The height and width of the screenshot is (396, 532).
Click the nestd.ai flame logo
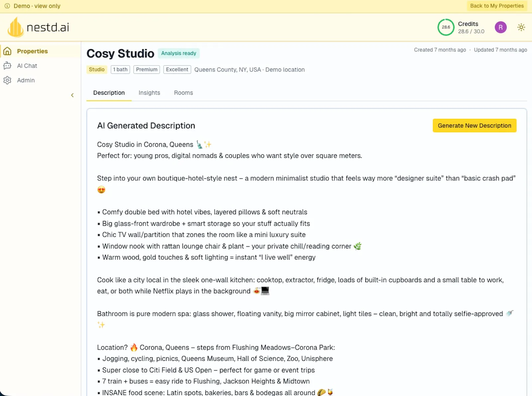[x=15, y=27]
